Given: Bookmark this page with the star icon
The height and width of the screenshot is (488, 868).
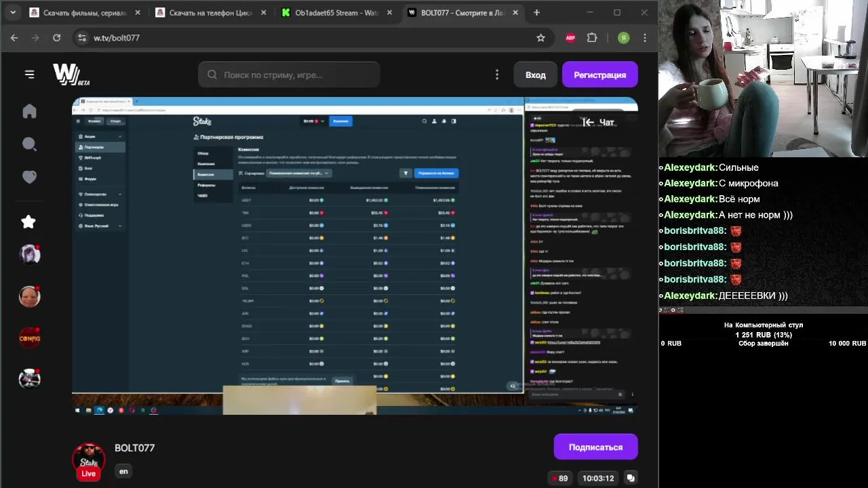Looking at the screenshot, I should pos(540,38).
